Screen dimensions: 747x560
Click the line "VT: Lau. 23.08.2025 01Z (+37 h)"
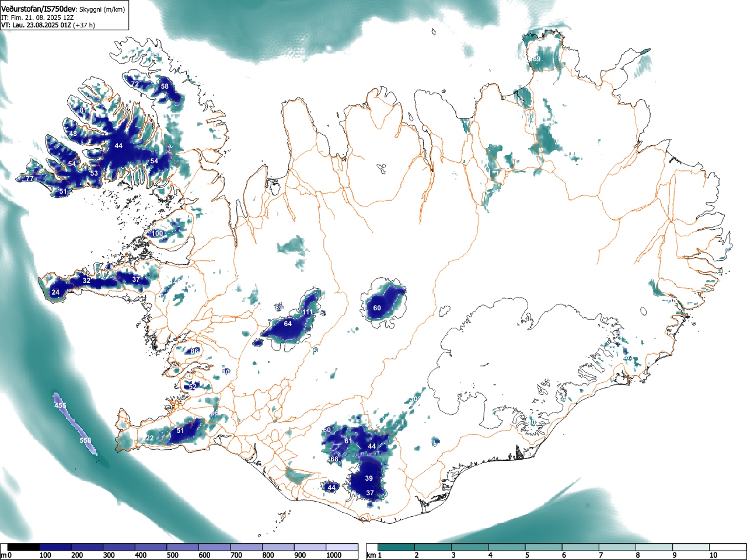tap(48, 25)
